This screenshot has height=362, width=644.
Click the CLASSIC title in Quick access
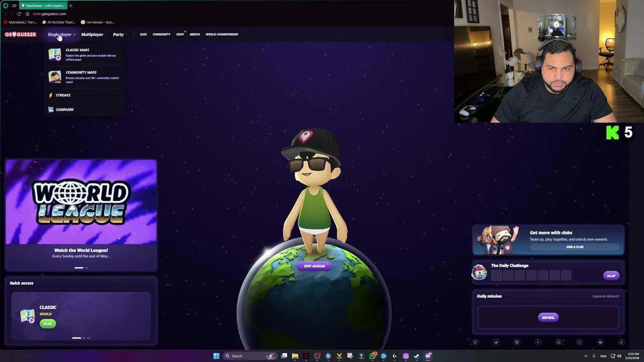pos(48,307)
